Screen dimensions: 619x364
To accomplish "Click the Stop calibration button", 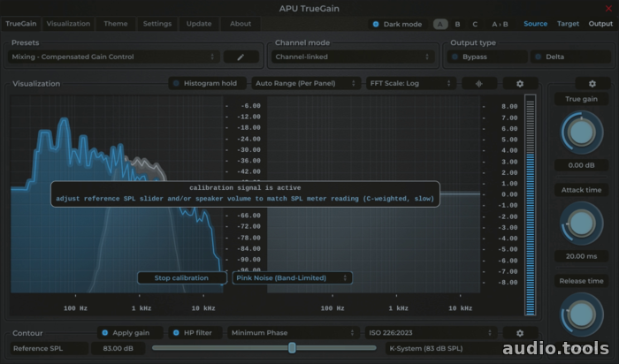I will pyautogui.click(x=181, y=278).
